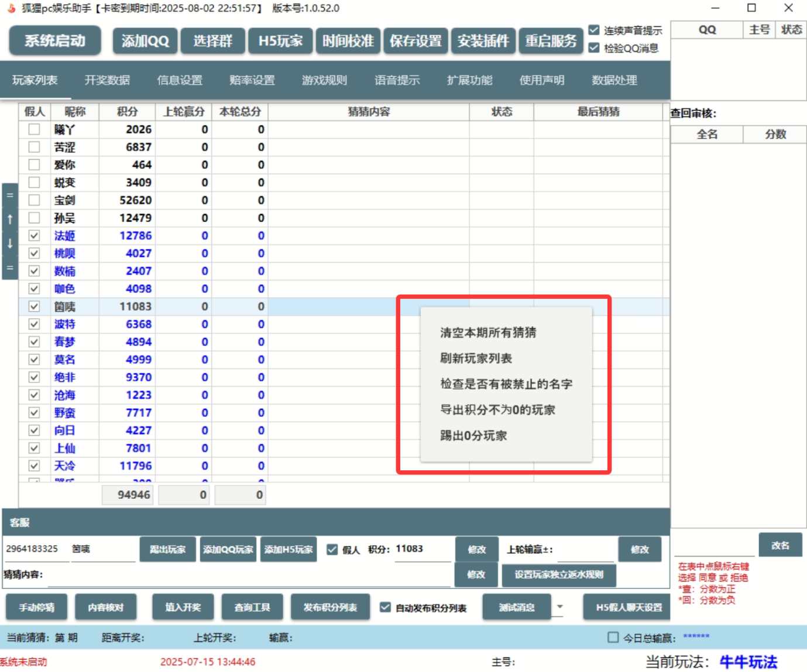The height and width of the screenshot is (672, 807).
Task: Enable the 今日总输赢 checkbox
Action: pyautogui.click(x=613, y=637)
